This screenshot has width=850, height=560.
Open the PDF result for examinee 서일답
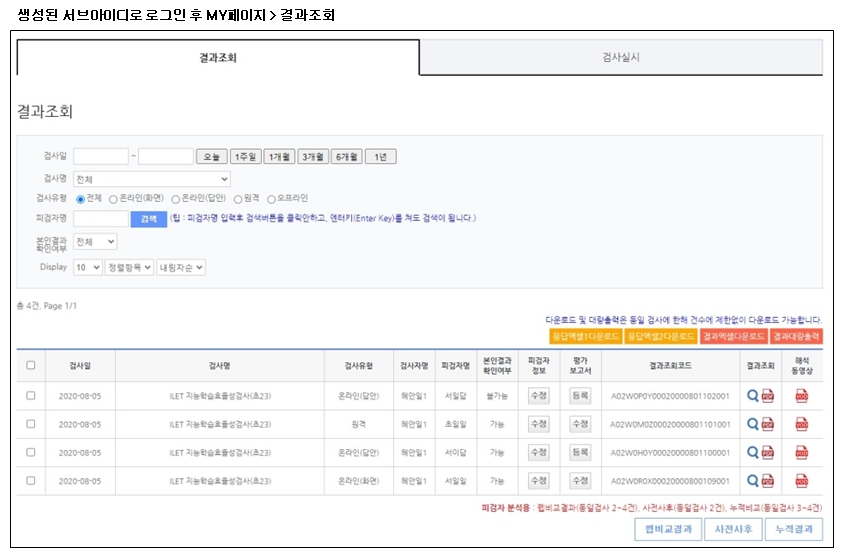coord(768,395)
